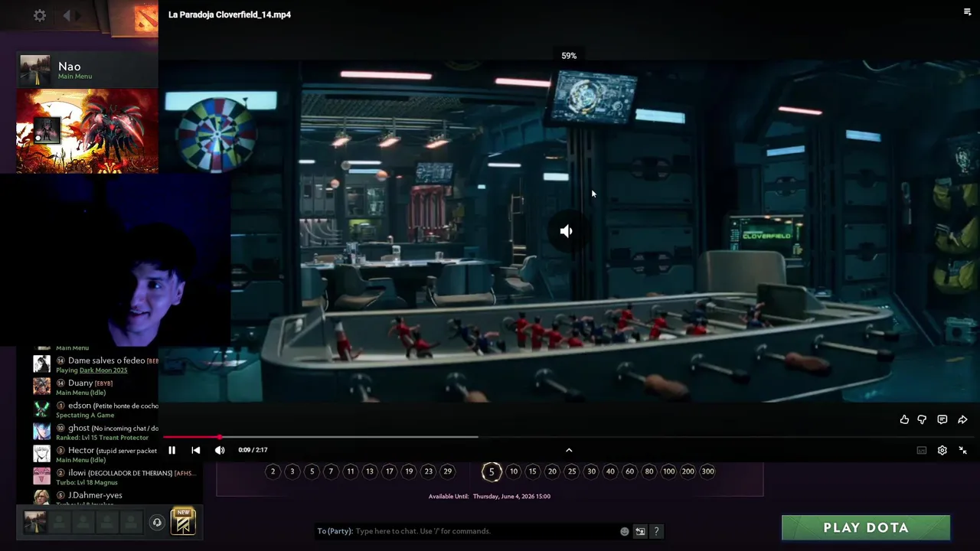Click the back arrow in Dota header
Screen dimensions: 980x551
pyautogui.click(x=67, y=15)
